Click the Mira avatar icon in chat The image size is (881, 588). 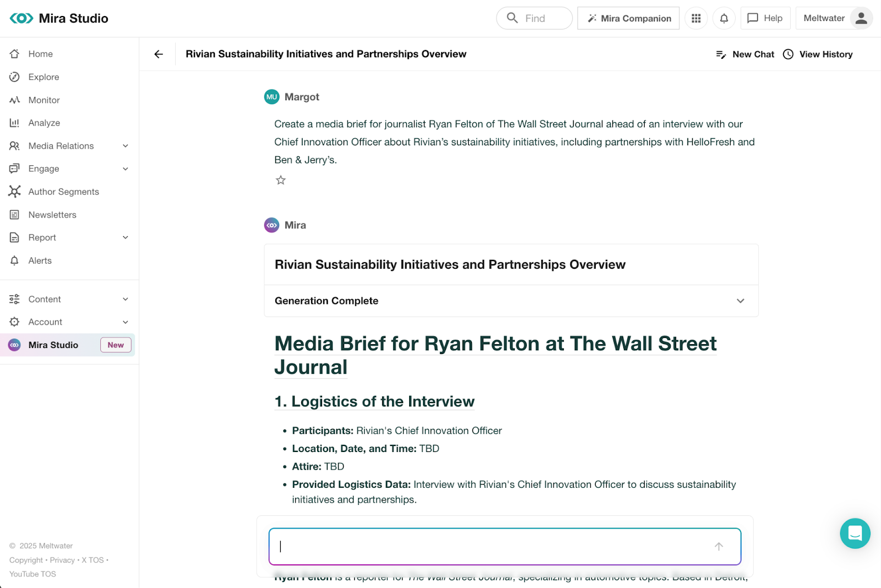pos(272,225)
